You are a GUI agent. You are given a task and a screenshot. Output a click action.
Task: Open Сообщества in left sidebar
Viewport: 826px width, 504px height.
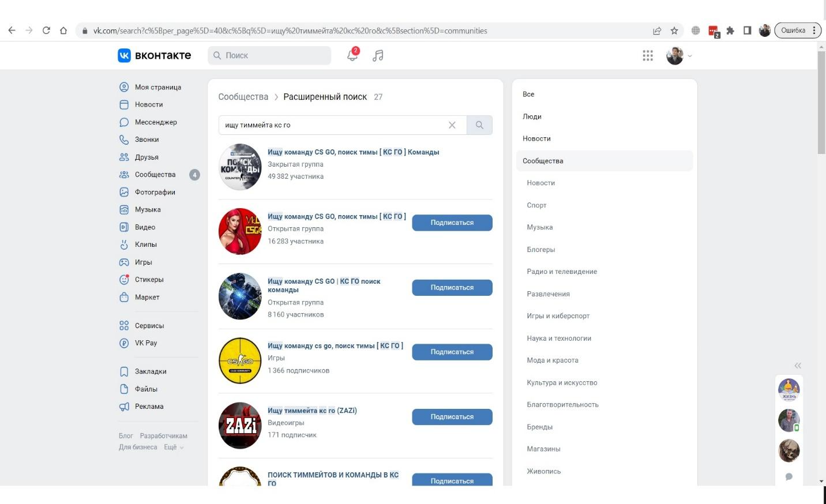[155, 175]
